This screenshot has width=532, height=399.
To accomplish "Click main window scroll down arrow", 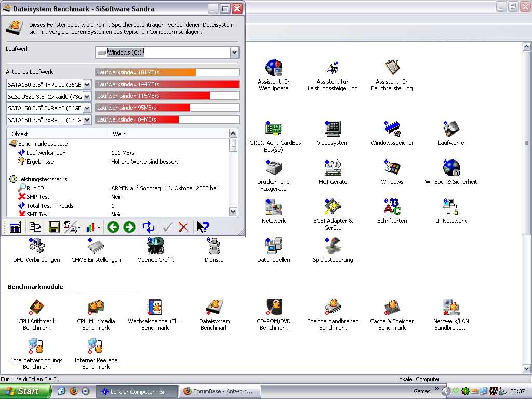I will point(526,369).
